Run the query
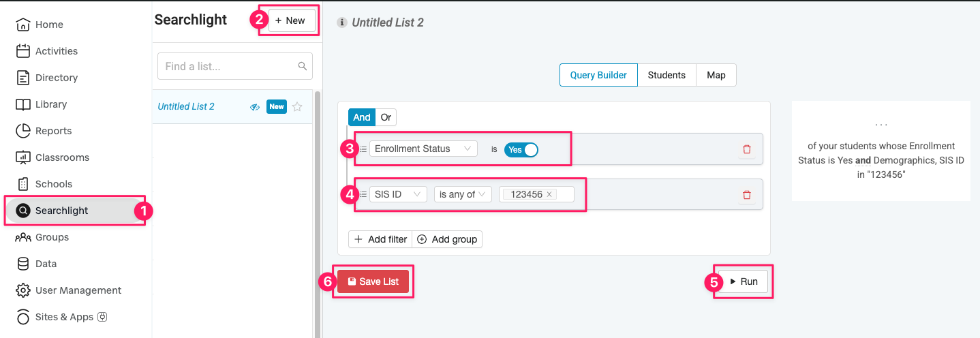Viewport: 980px width, 338px height. [744, 281]
